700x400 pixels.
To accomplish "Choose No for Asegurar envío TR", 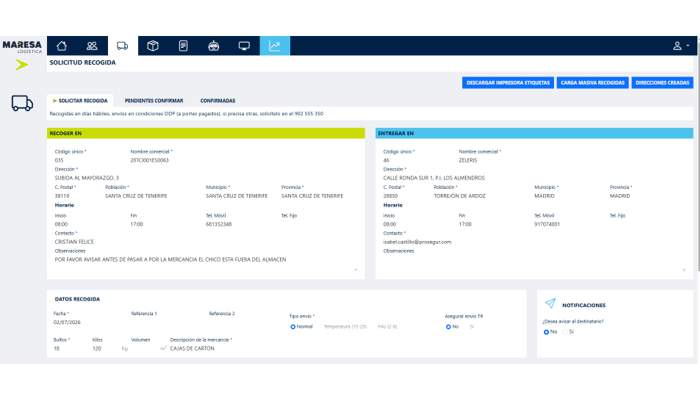I will (x=448, y=327).
